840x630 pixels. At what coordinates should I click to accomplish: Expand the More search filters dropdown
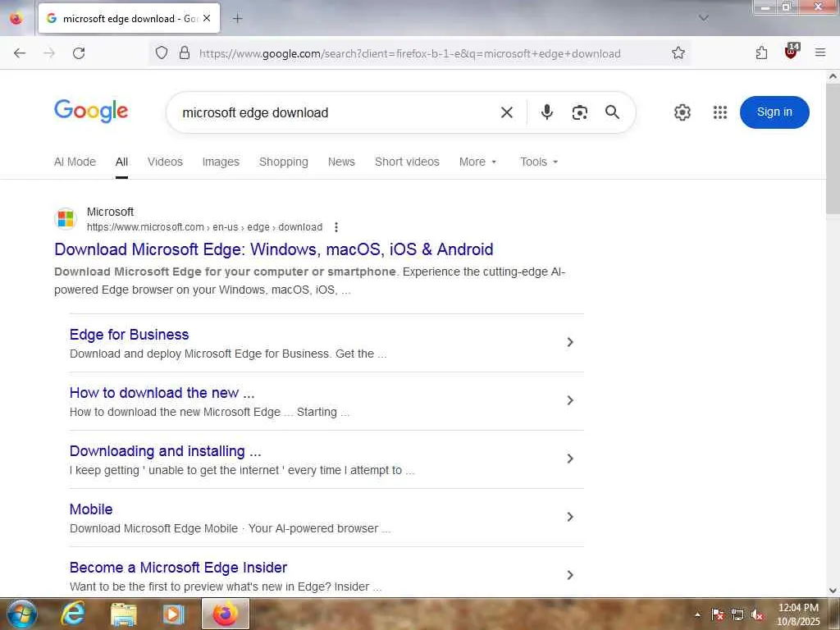[478, 162]
